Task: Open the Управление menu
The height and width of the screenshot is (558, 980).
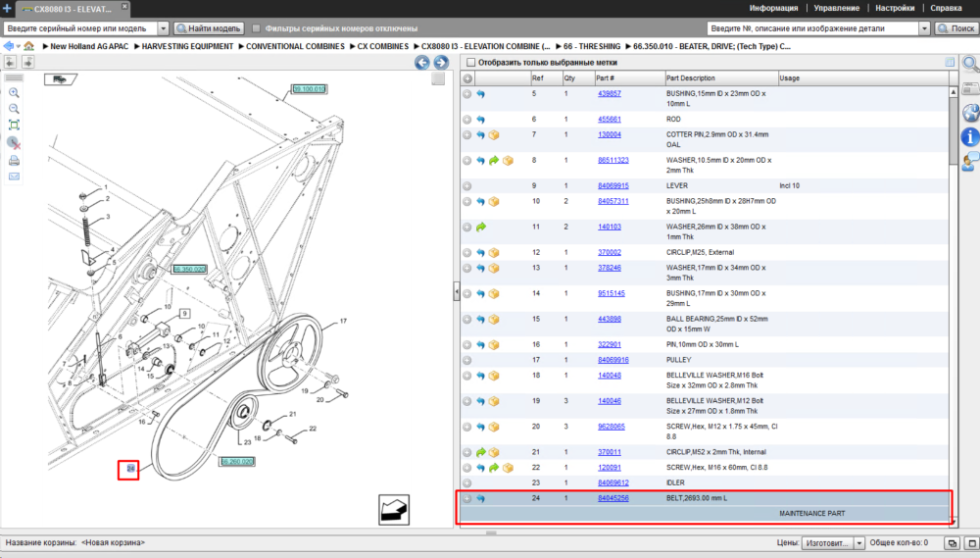Action: point(836,8)
